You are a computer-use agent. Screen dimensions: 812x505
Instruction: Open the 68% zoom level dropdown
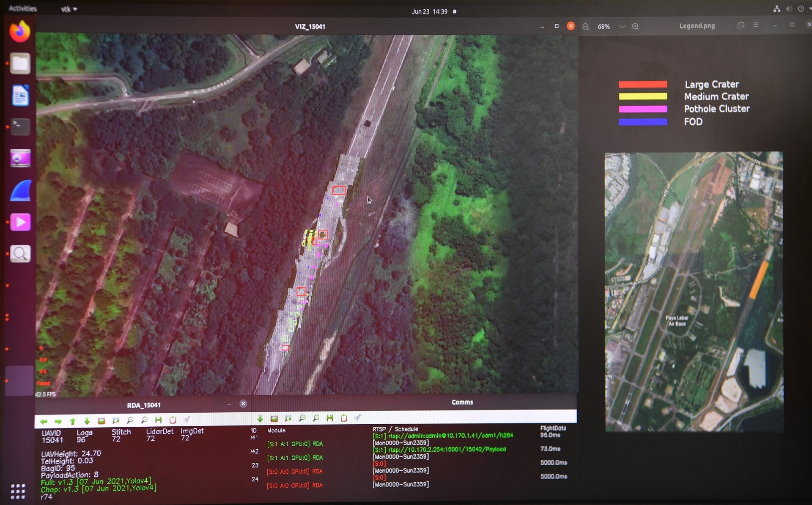point(622,27)
